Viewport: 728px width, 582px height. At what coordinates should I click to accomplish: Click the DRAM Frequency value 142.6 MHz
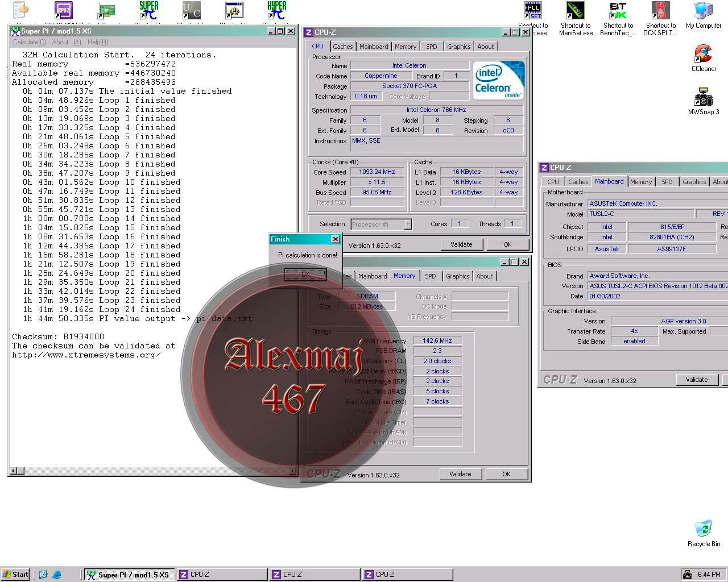tap(437, 340)
